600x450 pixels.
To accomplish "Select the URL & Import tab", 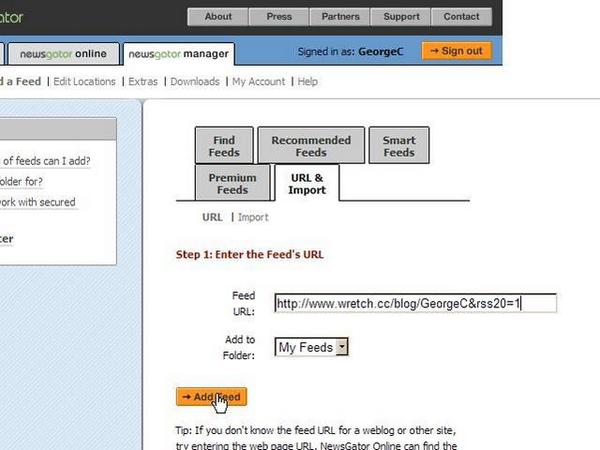I will click(x=307, y=183).
